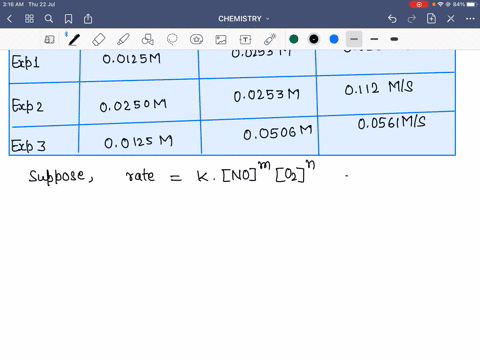
Task: Redo the last action
Action: click(412, 19)
